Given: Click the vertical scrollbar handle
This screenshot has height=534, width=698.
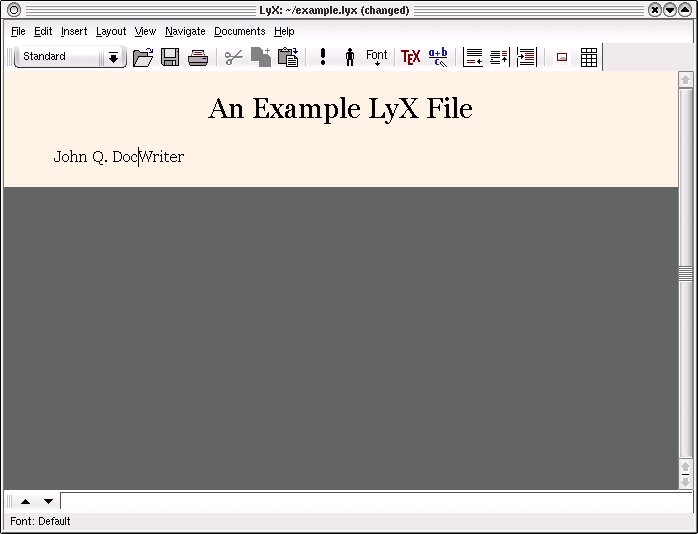Looking at the screenshot, I should 685,273.
